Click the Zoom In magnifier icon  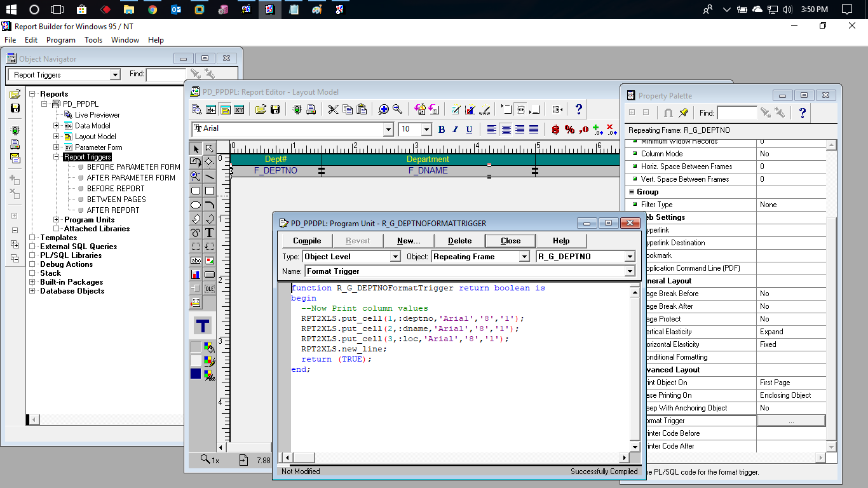pyautogui.click(x=384, y=109)
